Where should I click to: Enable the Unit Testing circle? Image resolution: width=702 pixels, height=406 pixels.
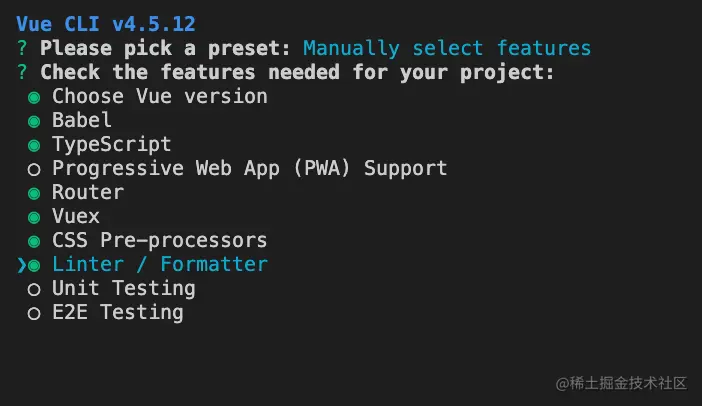(x=34, y=289)
